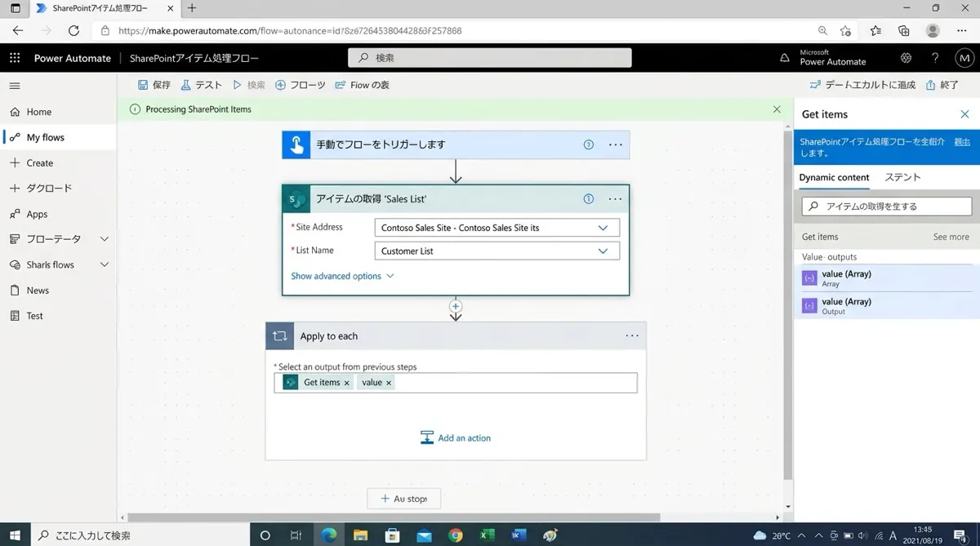
Task: Refresh the browser page
Action: click(x=73, y=30)
